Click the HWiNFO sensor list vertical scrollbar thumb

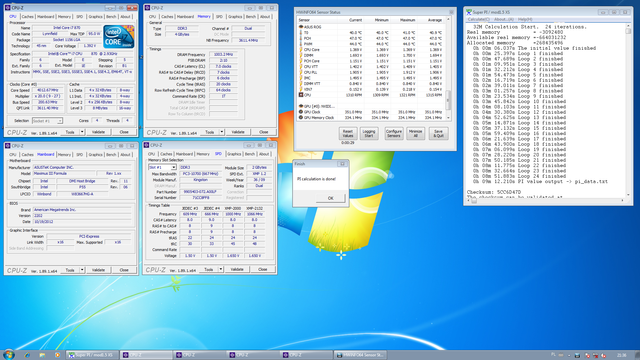click(448, 100)
